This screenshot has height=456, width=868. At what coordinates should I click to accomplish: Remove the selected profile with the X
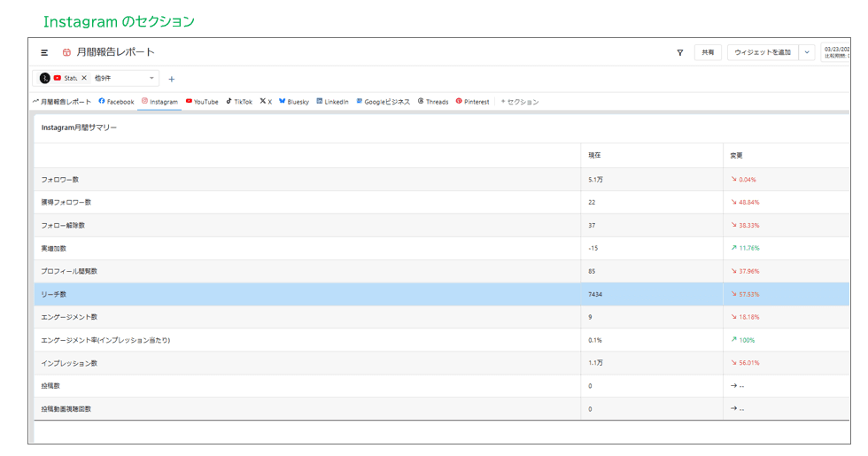tap(84, 78)
